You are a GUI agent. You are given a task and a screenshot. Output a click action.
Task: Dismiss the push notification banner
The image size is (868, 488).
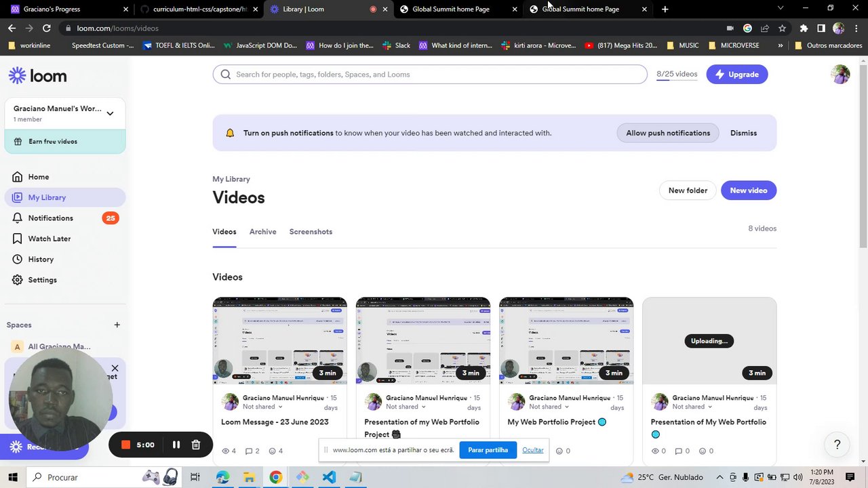(x=743, y=133)
